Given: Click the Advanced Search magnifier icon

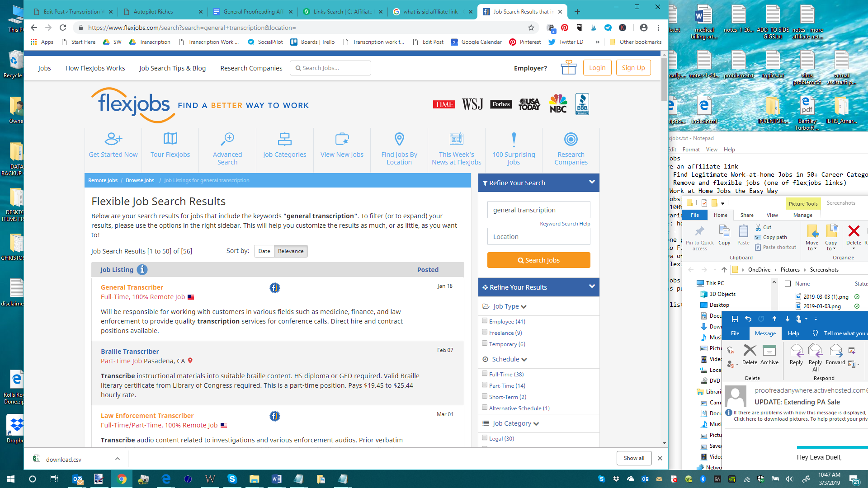Looking at the screenshot, I should [x=227, y=139].
